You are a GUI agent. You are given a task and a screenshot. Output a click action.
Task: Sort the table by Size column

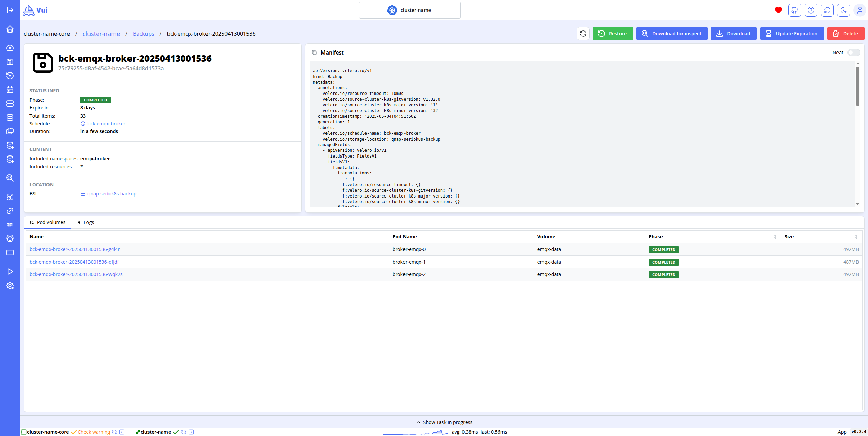[856, 237]
